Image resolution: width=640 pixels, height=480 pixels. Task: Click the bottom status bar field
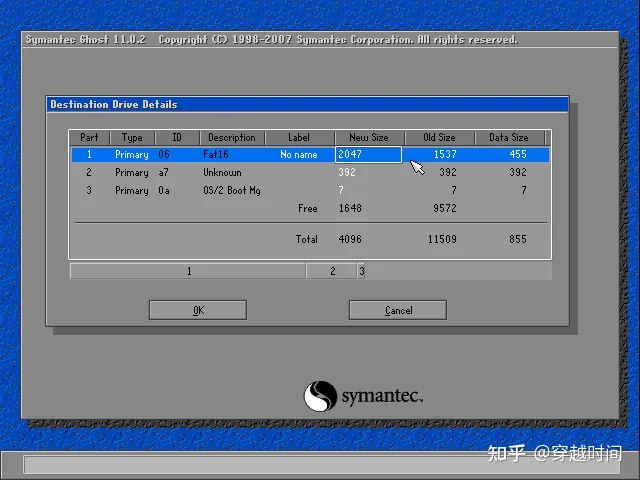click(322, 464)
